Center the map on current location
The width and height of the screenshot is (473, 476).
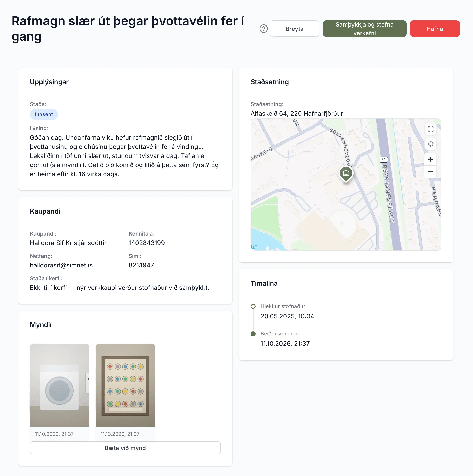(430, 144)
